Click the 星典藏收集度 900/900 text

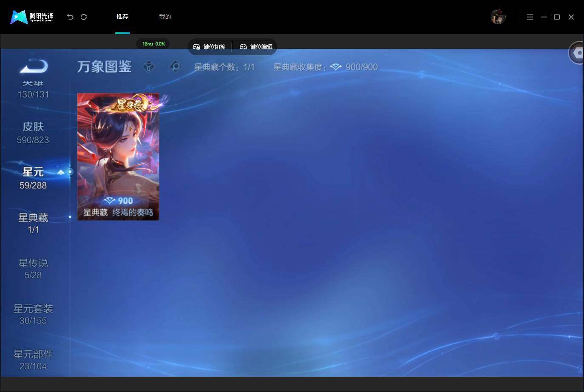pyautogui.click(x=326, y=67)
